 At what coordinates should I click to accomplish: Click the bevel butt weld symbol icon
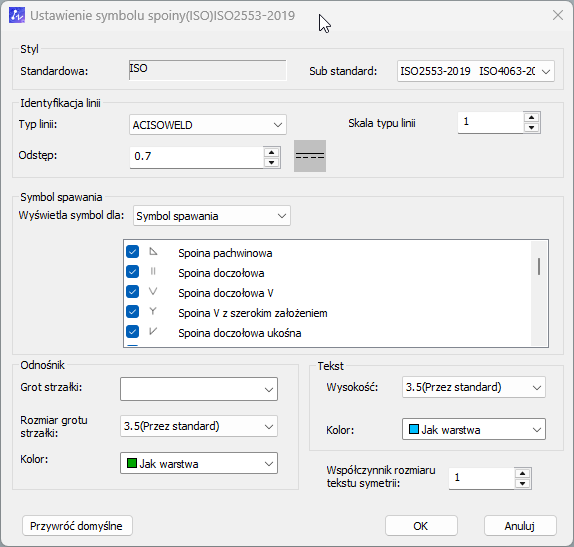[153, 331]
